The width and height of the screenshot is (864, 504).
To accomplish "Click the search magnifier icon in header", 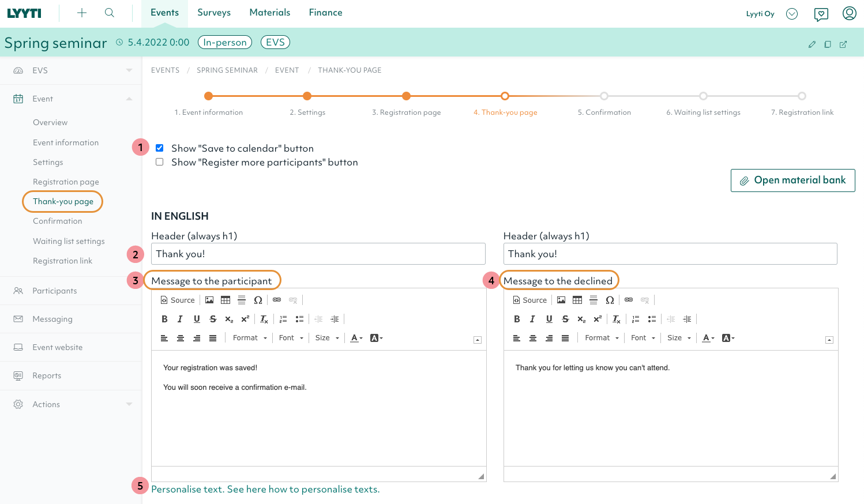I will point(109,13).
